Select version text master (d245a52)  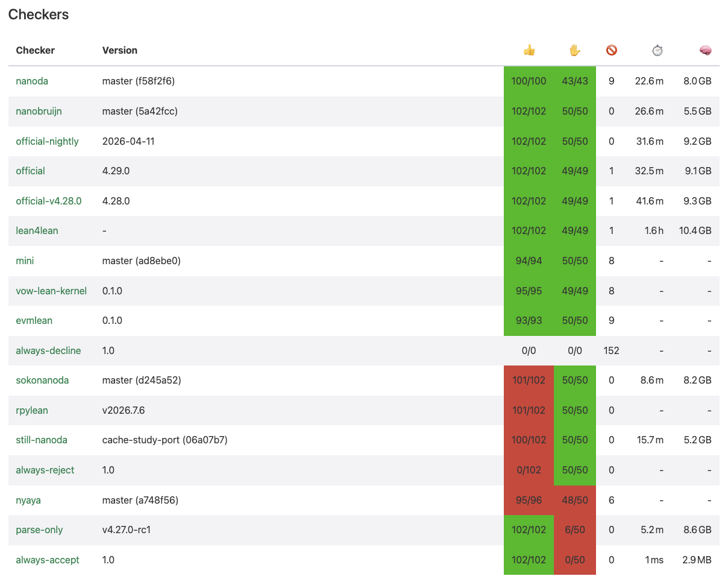pyautogui.click(x=142, y=380)
